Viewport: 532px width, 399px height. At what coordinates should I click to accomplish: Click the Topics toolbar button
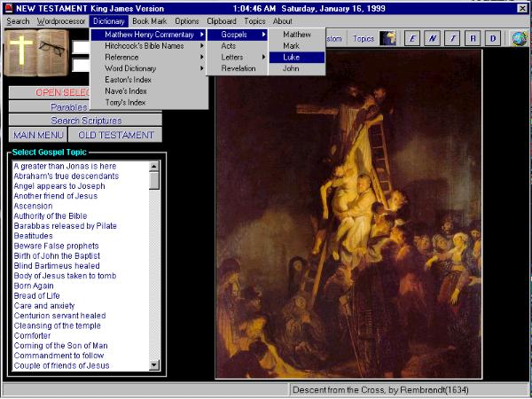(363, 39)
